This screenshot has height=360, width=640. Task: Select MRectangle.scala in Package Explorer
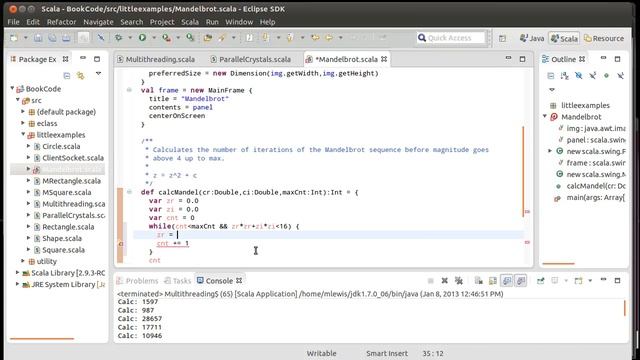coord(71,180)
